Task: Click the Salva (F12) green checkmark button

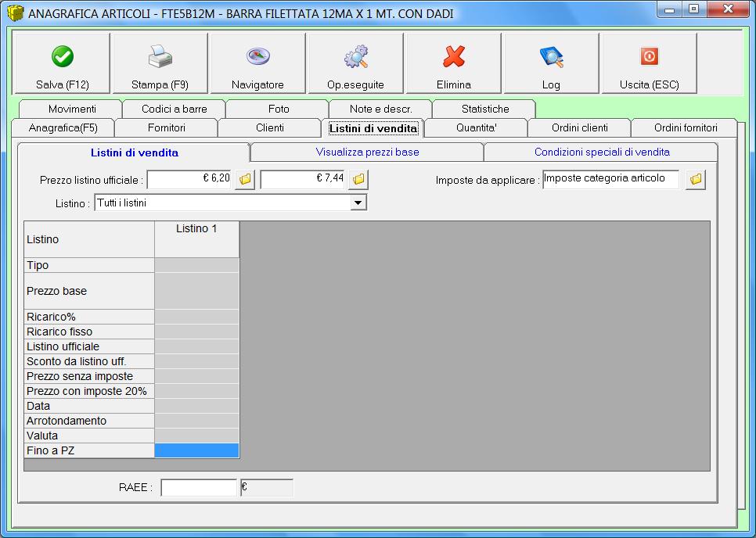Action: click(x=62, y=63)
